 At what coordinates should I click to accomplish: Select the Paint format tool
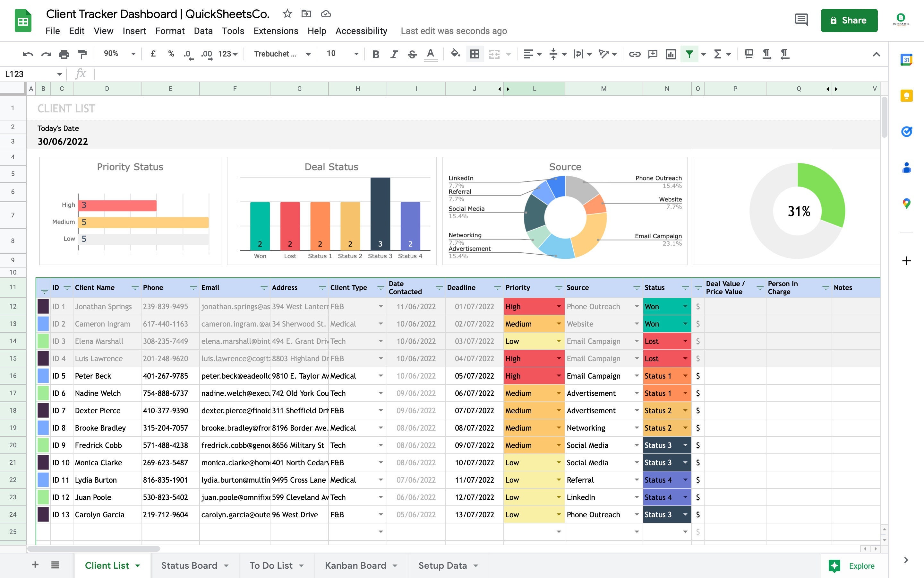pos(82,54)
